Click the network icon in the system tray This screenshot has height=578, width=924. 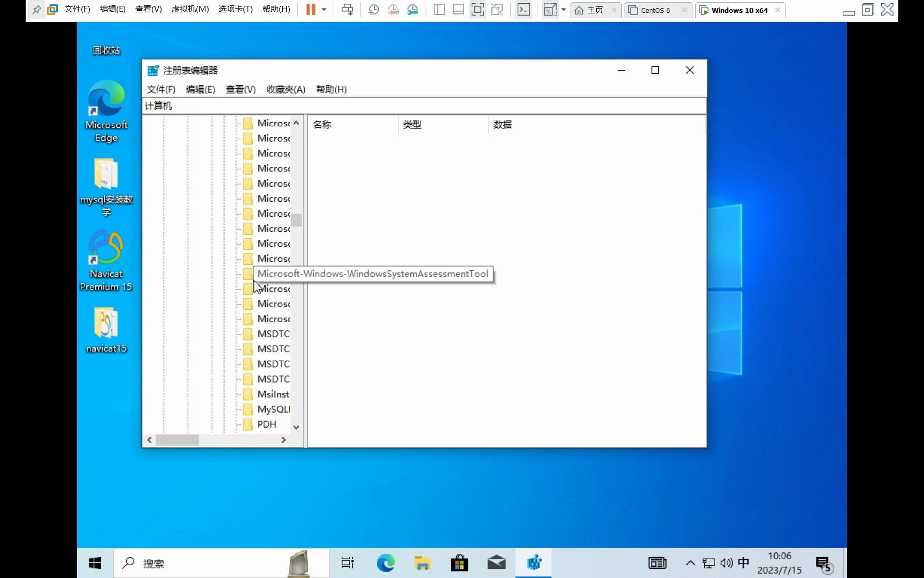pos(709,563)
